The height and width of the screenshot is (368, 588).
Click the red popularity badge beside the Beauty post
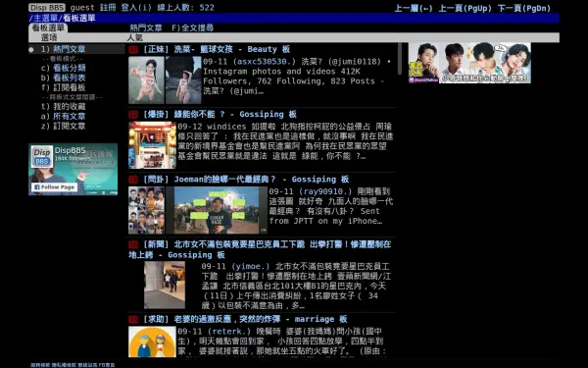pyautogui.click(x=133, y=50)
